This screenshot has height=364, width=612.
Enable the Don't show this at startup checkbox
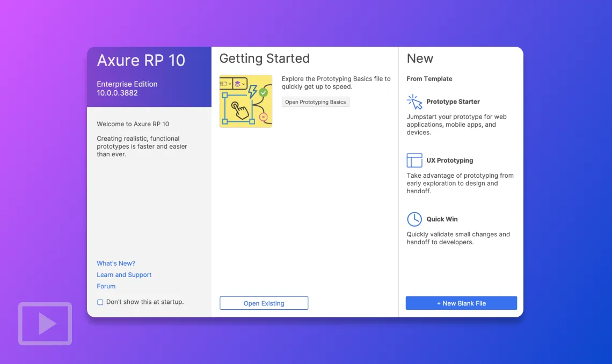coord(100,302)
